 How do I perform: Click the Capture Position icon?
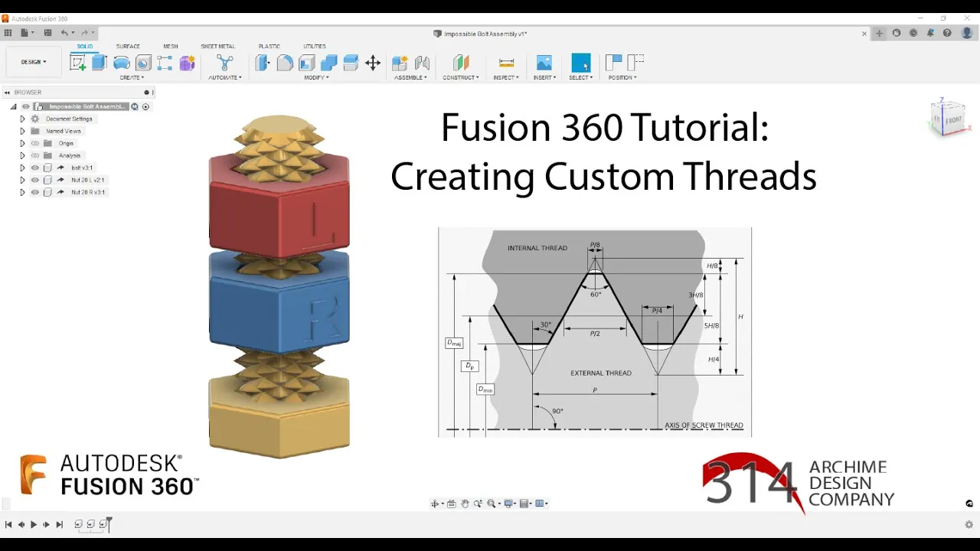[x=614, y=62]
